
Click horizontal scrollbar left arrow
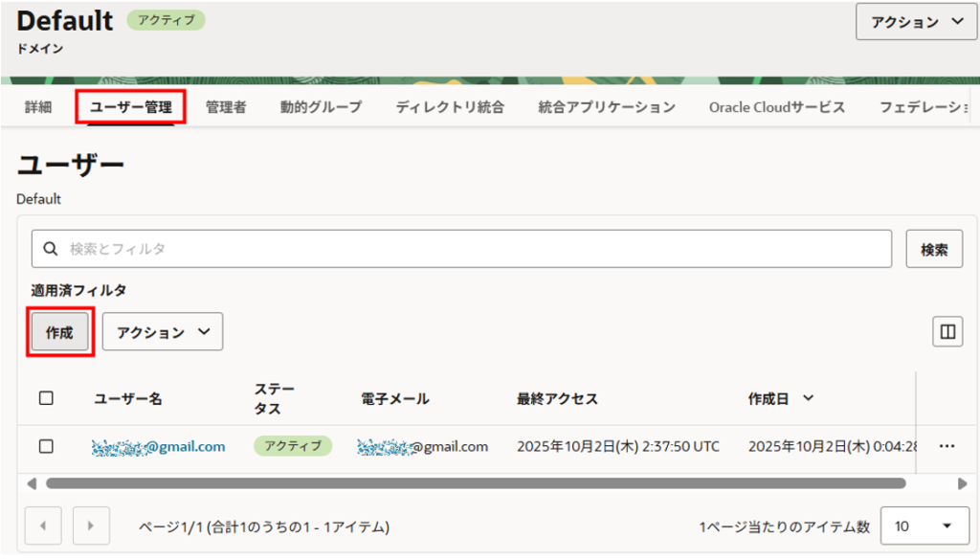click(x=31, y=483)
